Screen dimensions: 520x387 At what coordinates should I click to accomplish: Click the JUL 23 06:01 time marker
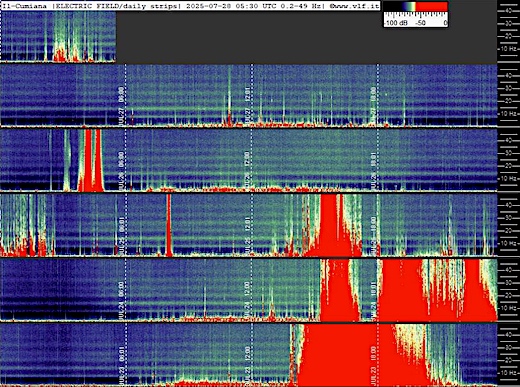121,365
